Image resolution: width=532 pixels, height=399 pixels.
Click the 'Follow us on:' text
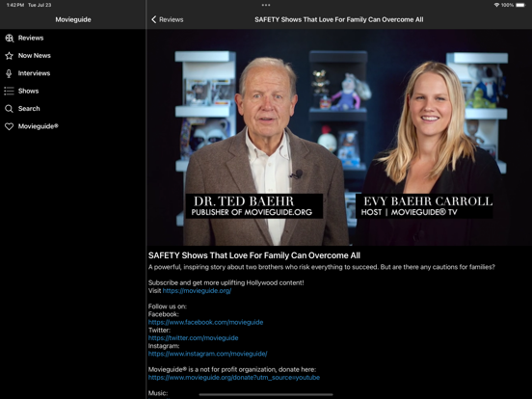[168, 306]
